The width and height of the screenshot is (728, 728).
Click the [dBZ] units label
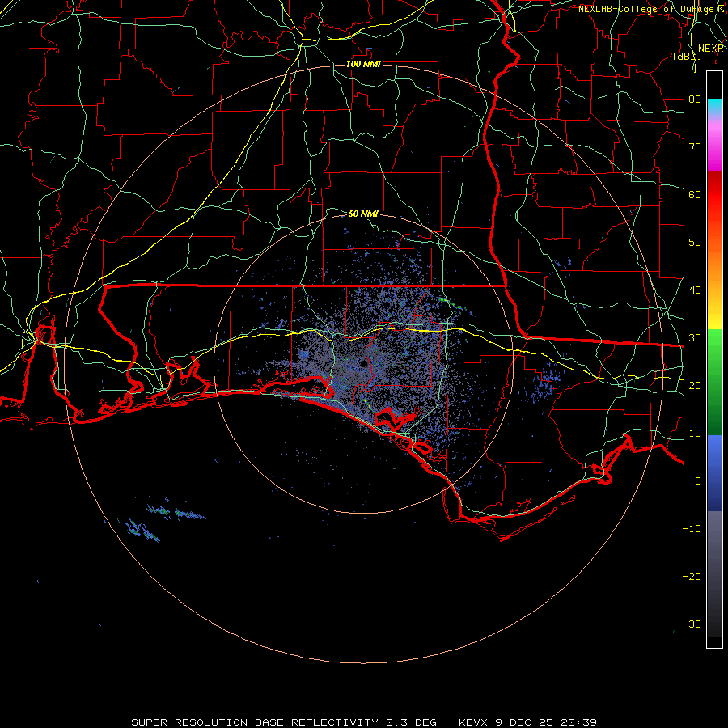687,57
